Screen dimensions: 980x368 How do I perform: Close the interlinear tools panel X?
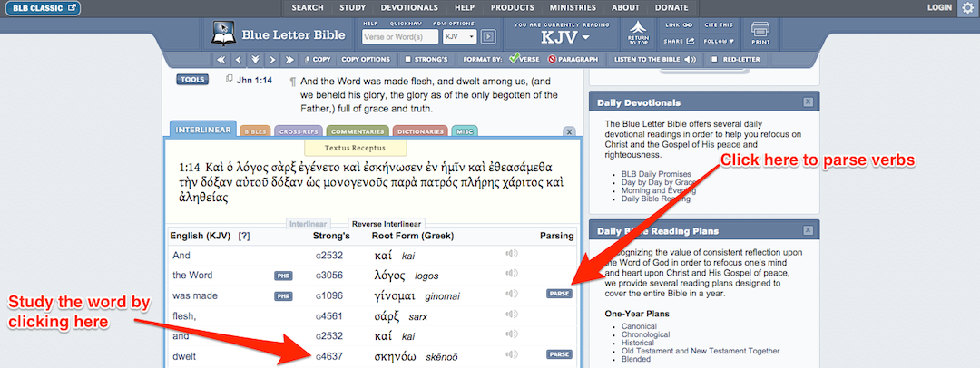(568, 131)
